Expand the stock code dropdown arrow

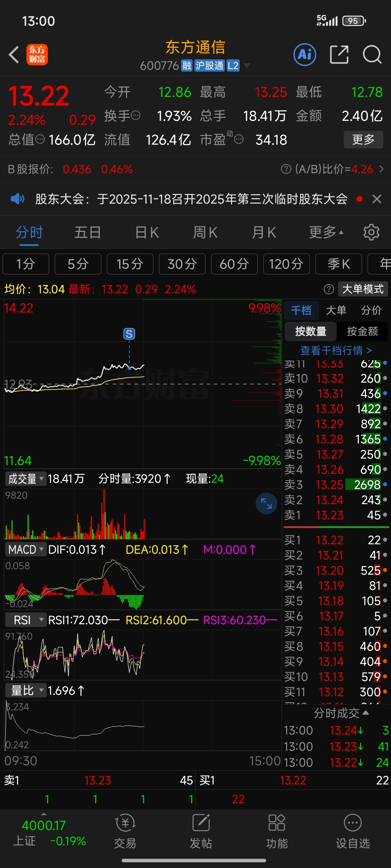coord(247,65)
